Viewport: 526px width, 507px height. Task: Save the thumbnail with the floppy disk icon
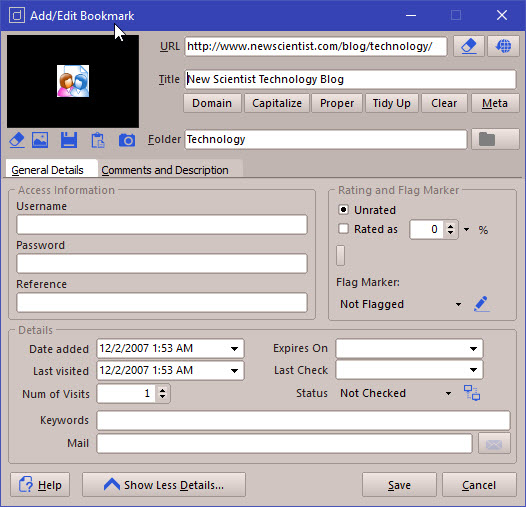tap(69, 140)
